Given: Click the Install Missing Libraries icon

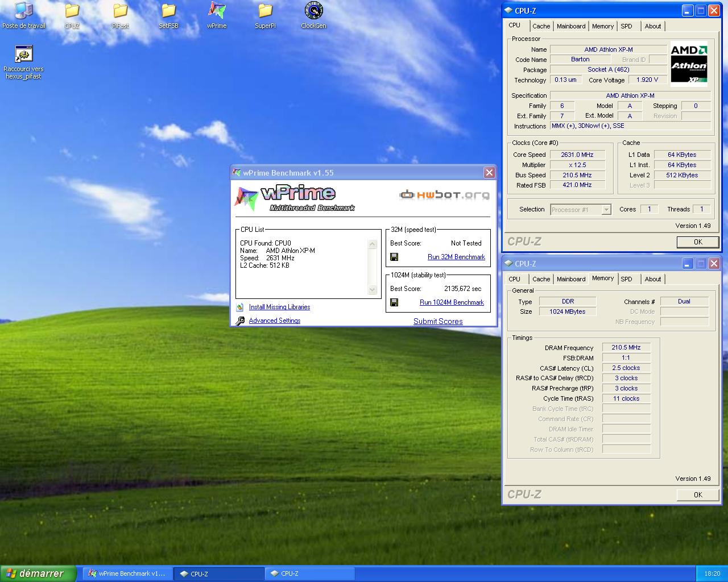Looking at the screenshot, I should [x=240, y=307].
